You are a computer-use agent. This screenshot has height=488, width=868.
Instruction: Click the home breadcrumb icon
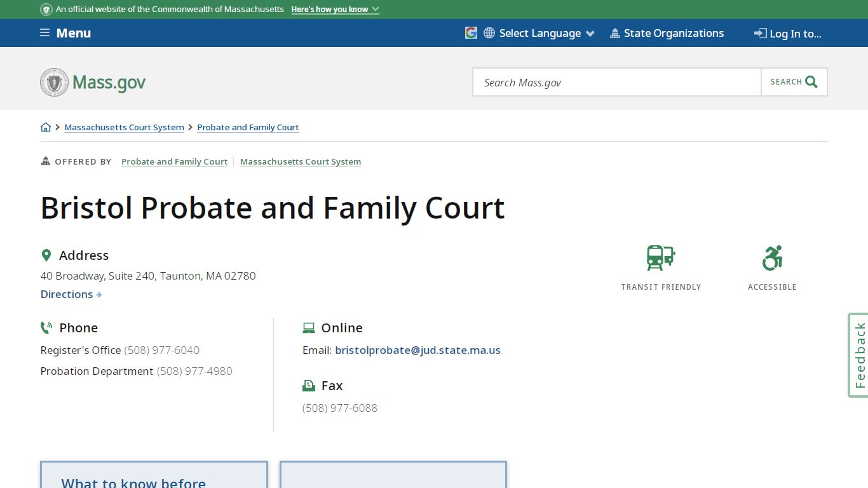46,127
